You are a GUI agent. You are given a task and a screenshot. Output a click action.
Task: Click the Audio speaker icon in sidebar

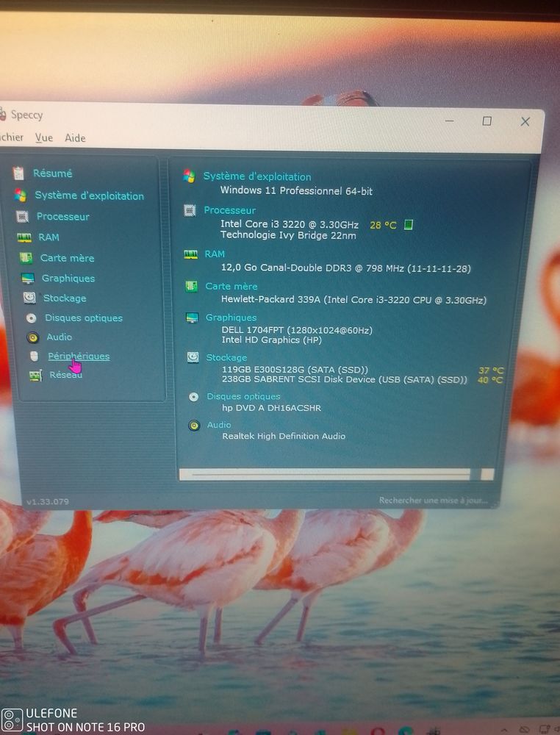(33, 337)
